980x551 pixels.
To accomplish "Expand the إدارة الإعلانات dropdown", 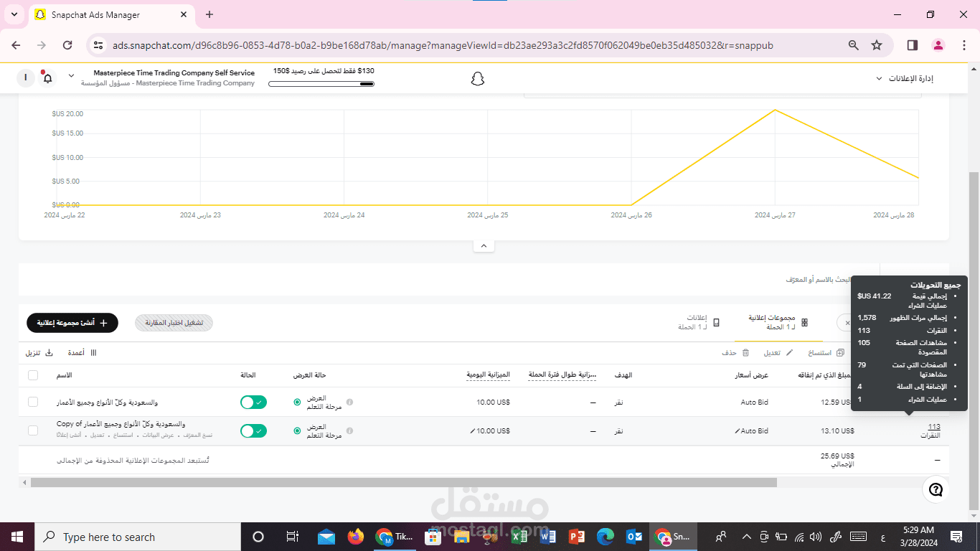I will point(905,78).
